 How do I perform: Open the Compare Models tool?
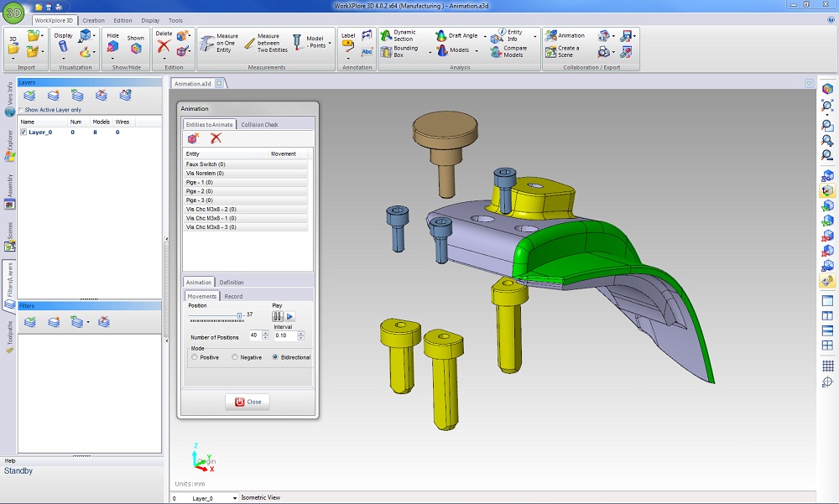[x=507, y=51]
